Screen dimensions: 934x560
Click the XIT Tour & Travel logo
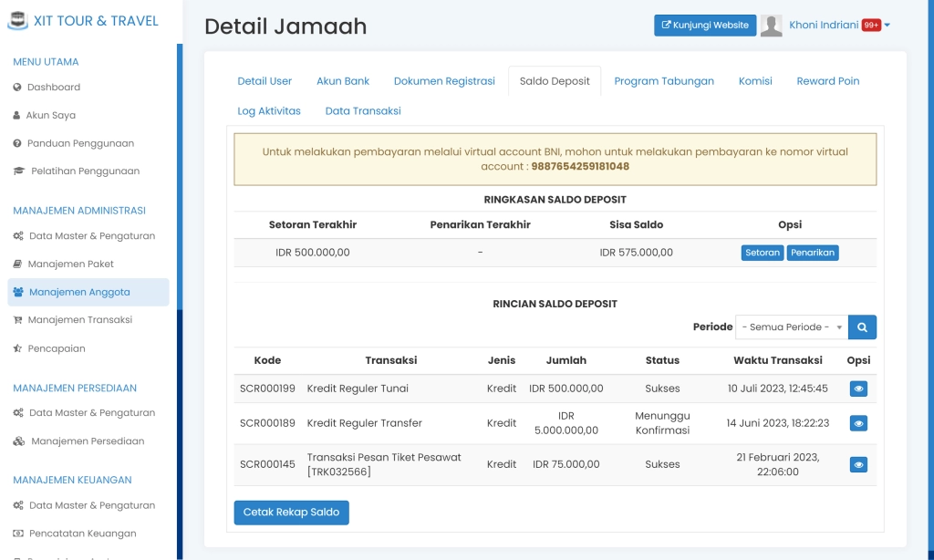click(82, 20)
